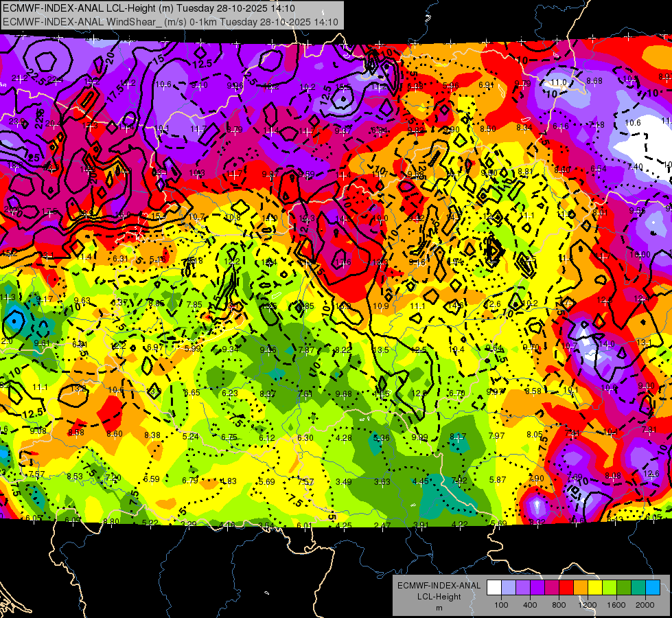Click the data point labeled 14.0
The width and height of the screenshot is (672, 618).
607,344
